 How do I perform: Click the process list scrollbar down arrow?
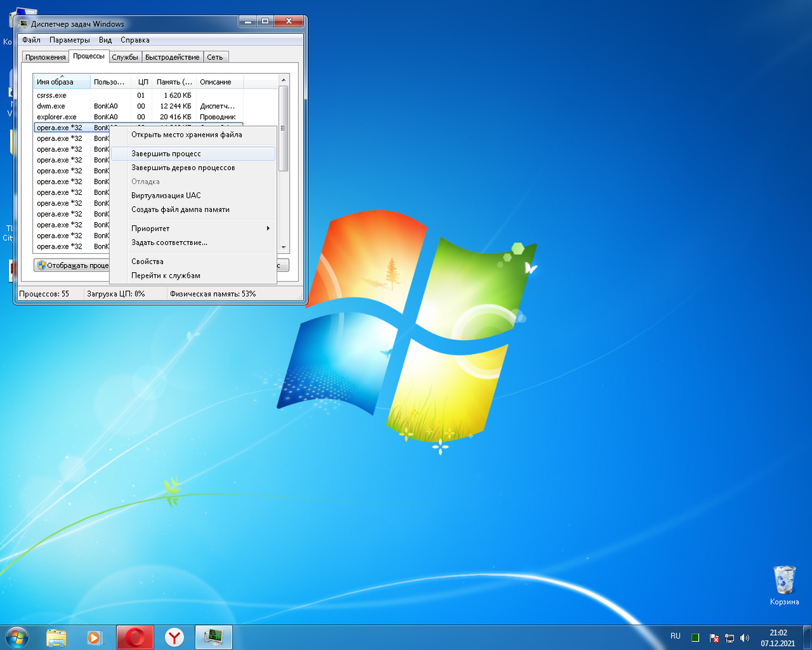(x=284, y=247)
